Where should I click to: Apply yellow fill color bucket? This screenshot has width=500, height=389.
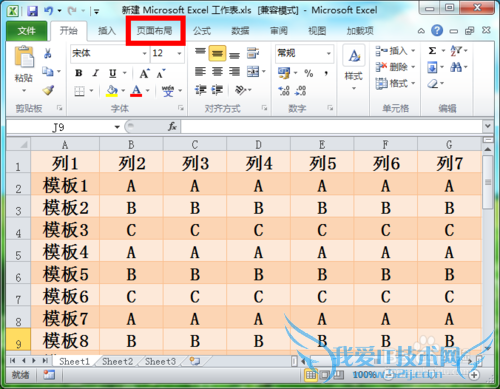click(x=112, y=91)
